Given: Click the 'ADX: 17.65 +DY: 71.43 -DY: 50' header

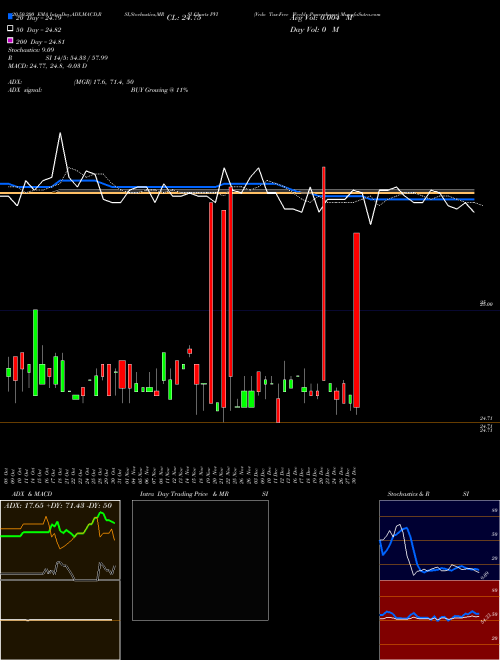Looking at the screenshot, I should pos(58,505).
